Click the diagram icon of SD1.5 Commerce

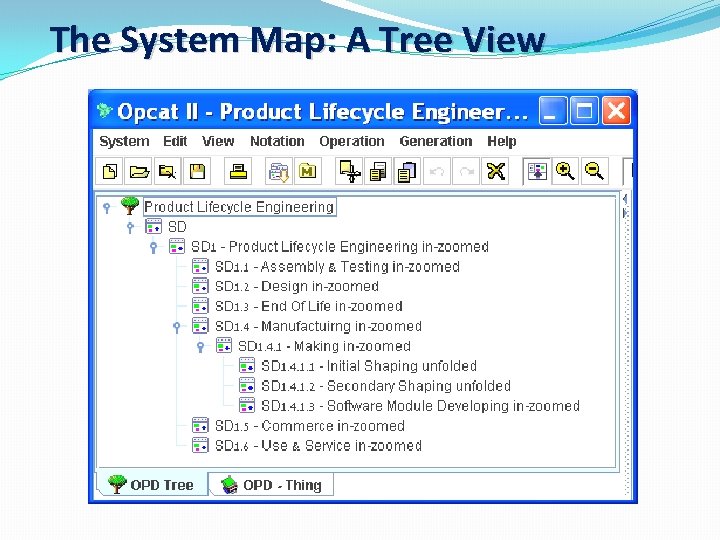pyautogui.click(x=200, y=426)
